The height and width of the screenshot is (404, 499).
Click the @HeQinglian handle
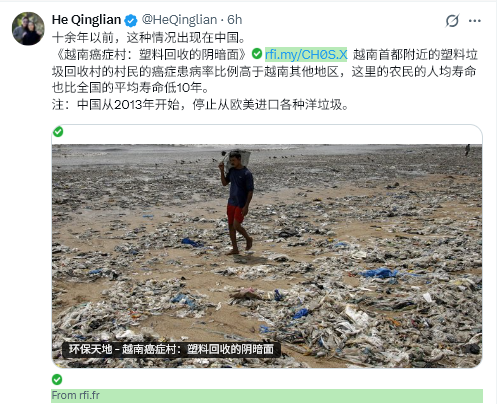pos(179,20)
